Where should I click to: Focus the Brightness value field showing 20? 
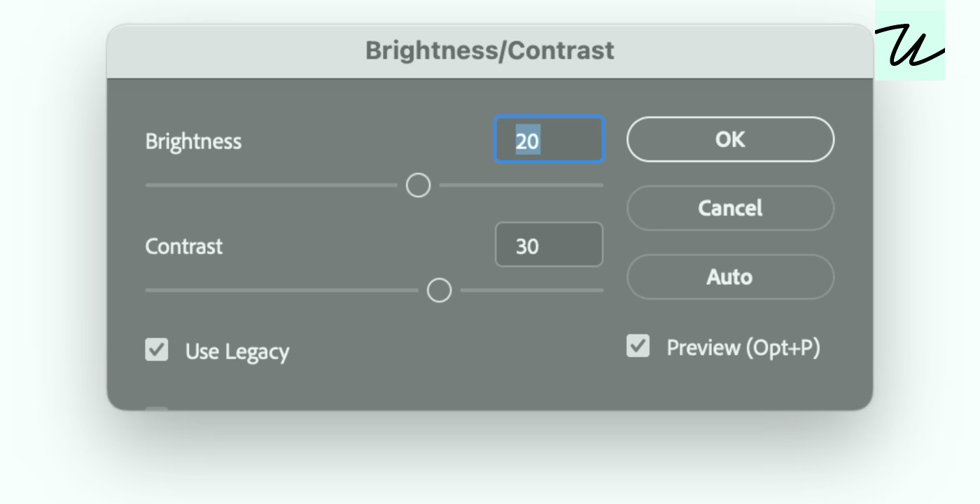[549, 140]
